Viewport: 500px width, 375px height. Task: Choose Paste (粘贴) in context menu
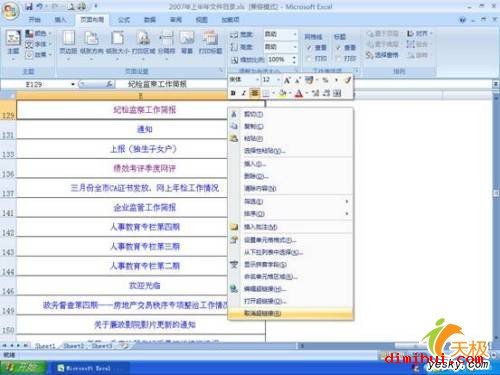(x=290, y=138)
